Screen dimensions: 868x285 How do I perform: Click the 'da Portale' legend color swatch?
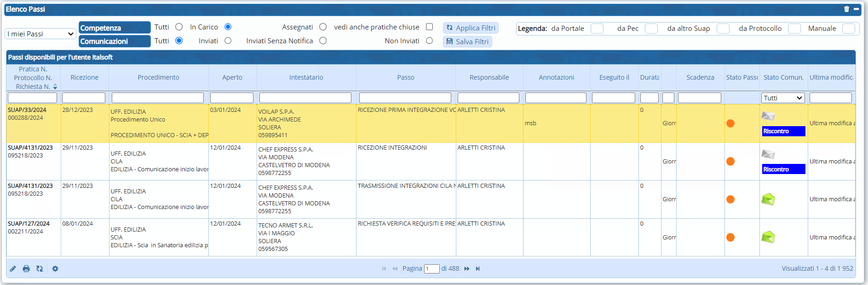tap(597, 29)
